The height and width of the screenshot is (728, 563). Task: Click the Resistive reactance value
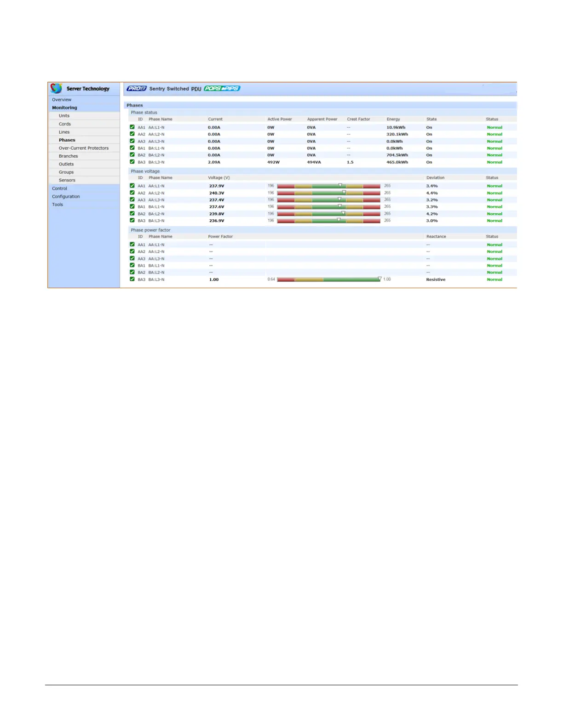point(436,279)
